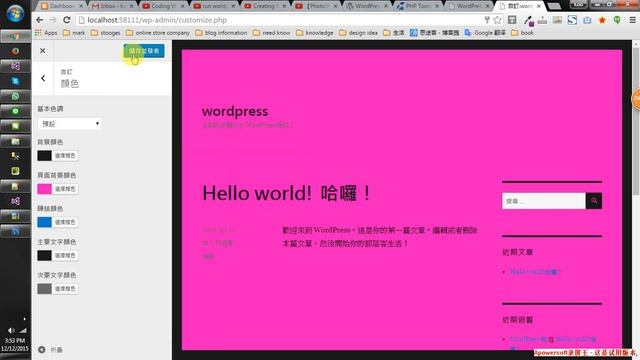The width and height of the screenshot is (640, 360).
Task: Reload the page with the refresh icon
Action: 67,20
